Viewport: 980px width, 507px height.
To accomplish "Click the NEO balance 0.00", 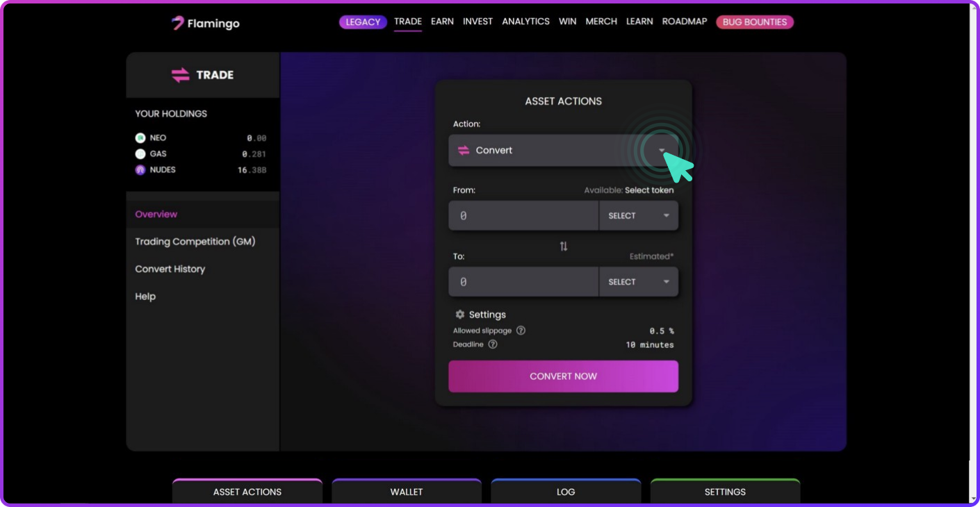I will pyautogui.click(x=256, y=138).
